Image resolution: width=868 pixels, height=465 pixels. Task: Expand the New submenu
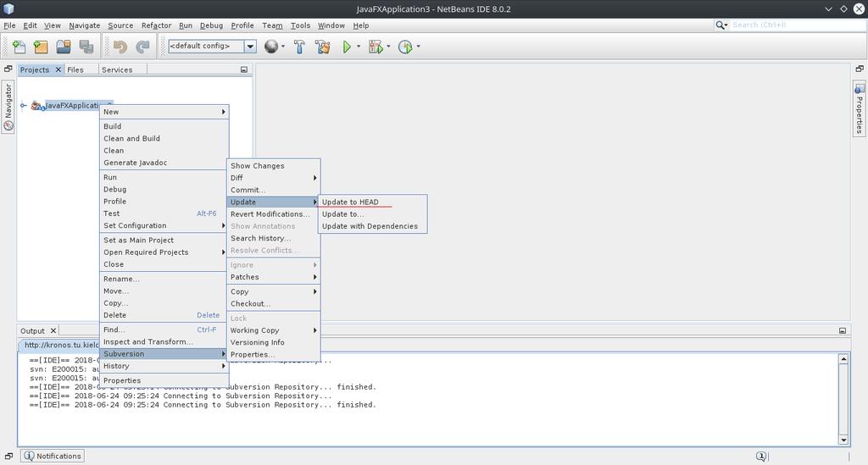[164, 112]
